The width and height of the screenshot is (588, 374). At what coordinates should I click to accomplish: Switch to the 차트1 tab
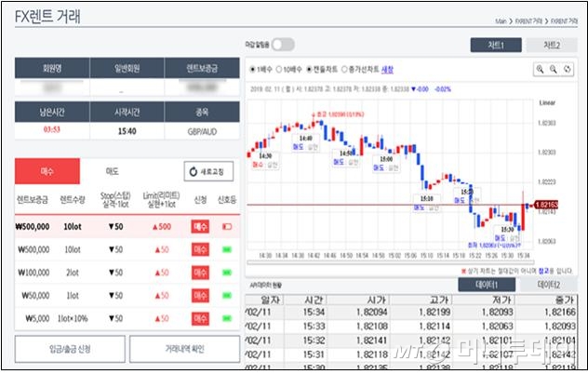click(x=496, y=45)
